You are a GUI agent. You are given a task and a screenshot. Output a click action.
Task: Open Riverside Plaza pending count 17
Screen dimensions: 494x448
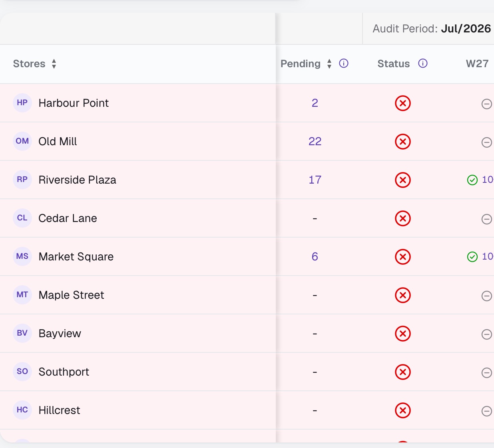(315, 180)
